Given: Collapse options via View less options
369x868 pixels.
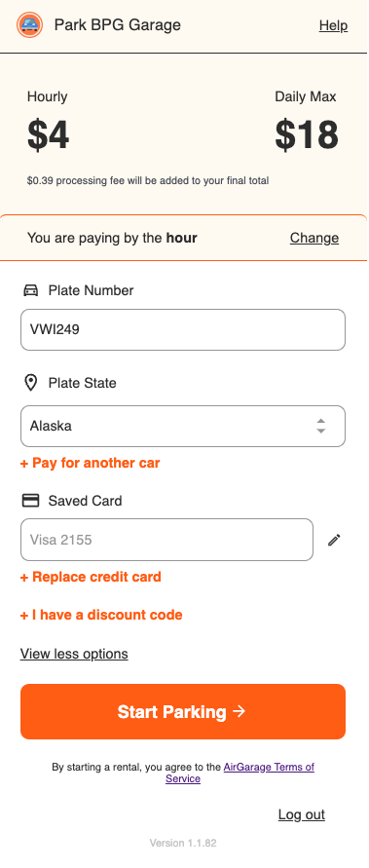Looking at the screenshot, I should [x=74, y=654].
